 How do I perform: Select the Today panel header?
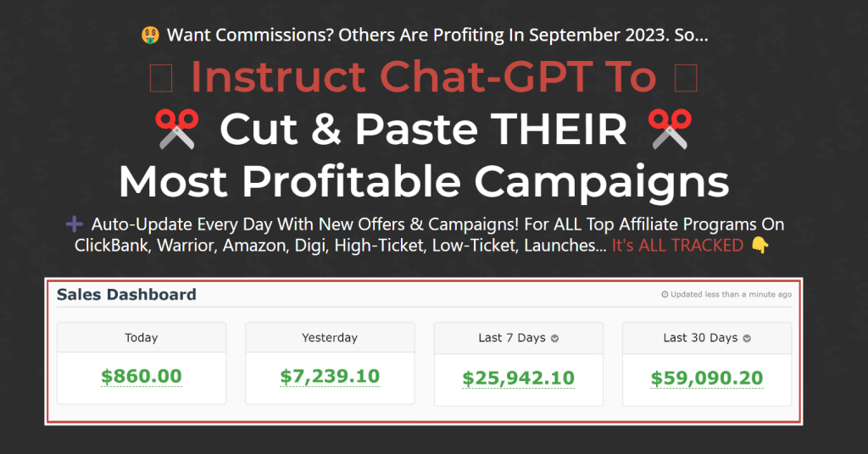tap(142, 337)
